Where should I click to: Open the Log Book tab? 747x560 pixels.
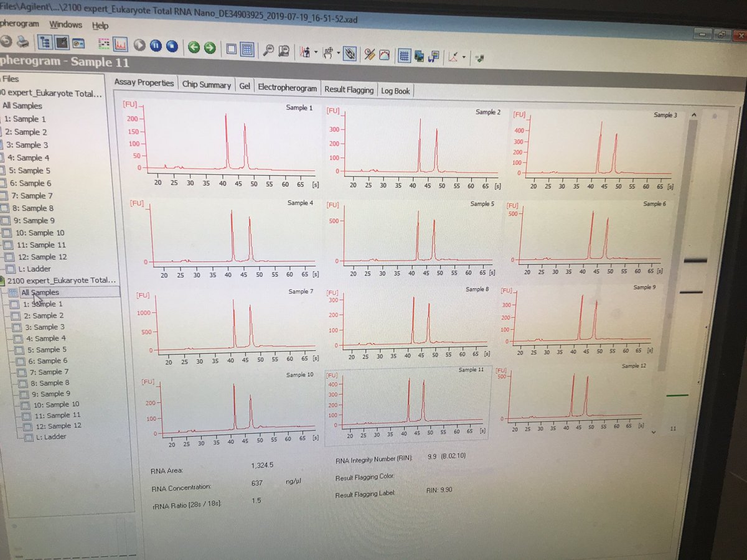(x=395, y=91)
